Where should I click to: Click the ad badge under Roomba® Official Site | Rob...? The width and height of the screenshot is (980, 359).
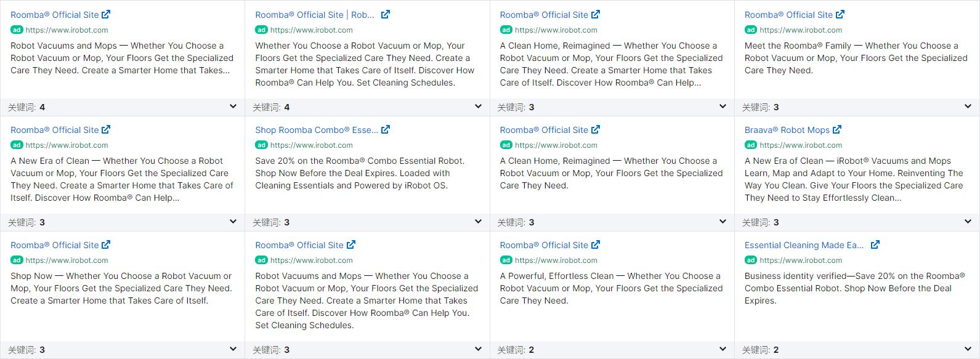pyautogui.click(x=261, y=30)
